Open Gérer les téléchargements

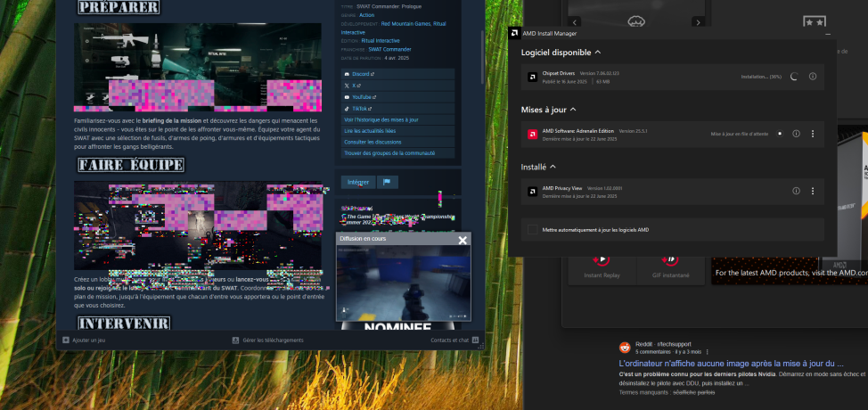(x=273, y=340)
